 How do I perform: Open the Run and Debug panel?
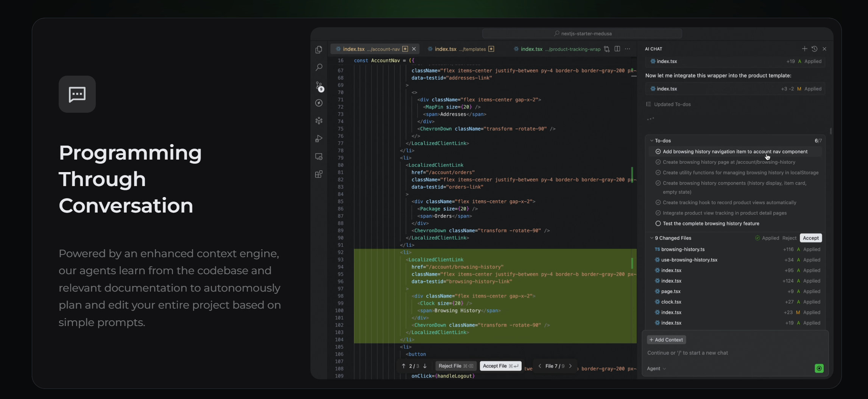(319, 139)
